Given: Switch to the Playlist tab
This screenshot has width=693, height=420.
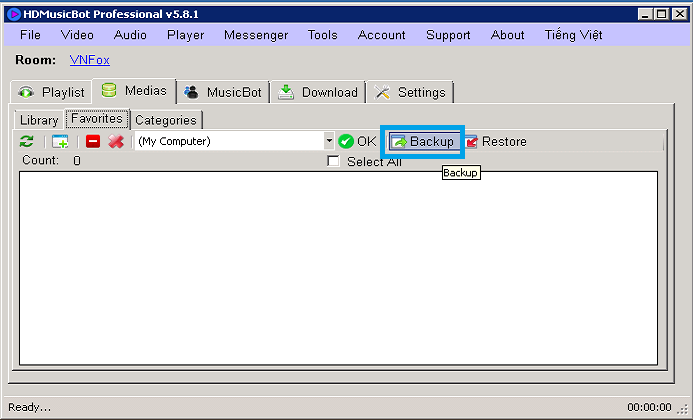Looking at the screenshot, I should pyautogui.click(x=52, y=92).
